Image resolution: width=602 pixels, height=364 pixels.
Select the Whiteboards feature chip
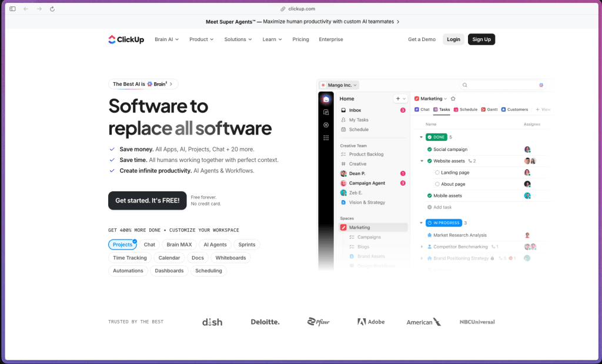(230, 258)
